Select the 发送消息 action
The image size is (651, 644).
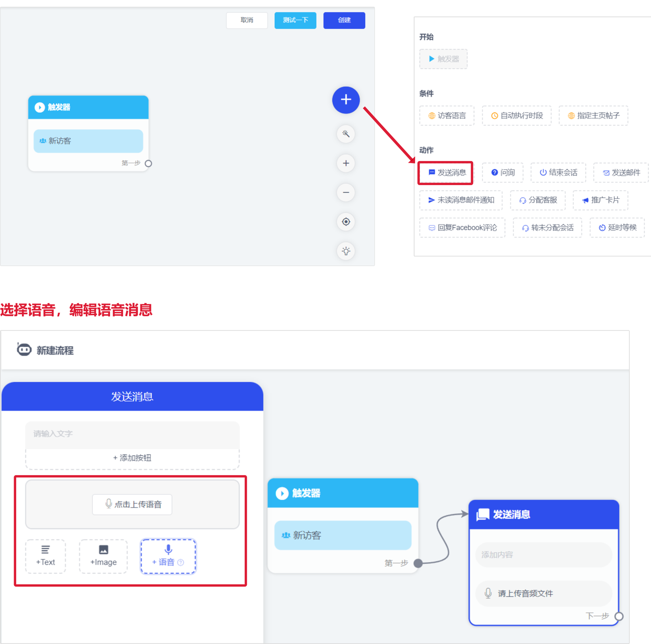point(447,173)
